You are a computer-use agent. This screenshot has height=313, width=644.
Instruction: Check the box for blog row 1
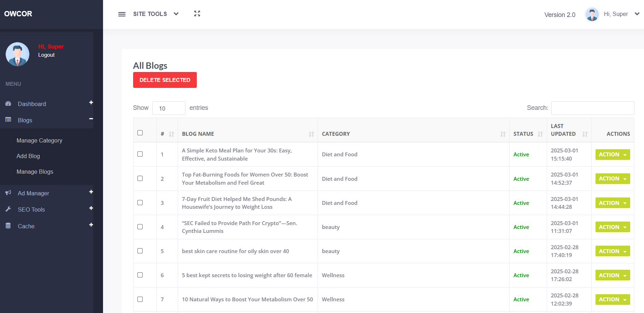pos(140,154)
